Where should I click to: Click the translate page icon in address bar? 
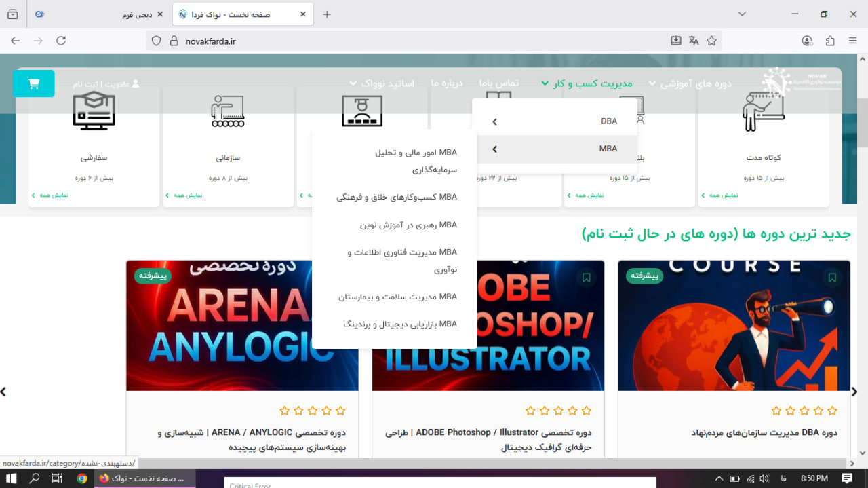[693, 41]
